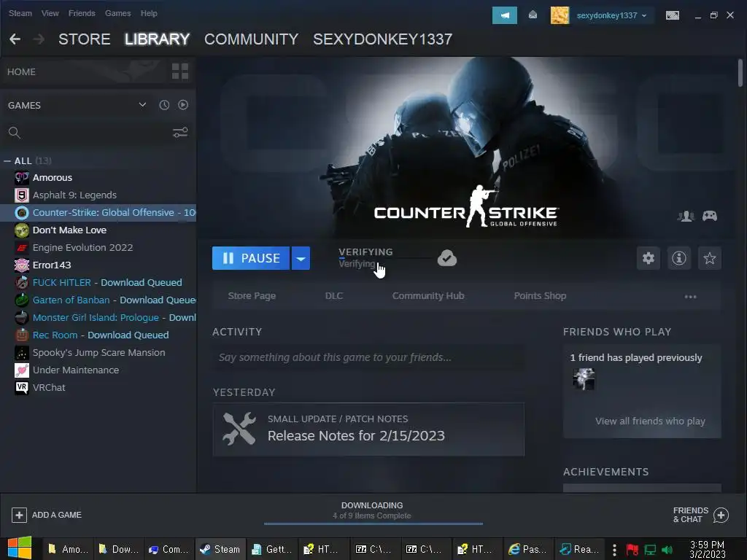Show hidden taskbar tray items
Screen dimensions: 747x560
[614, 550]
